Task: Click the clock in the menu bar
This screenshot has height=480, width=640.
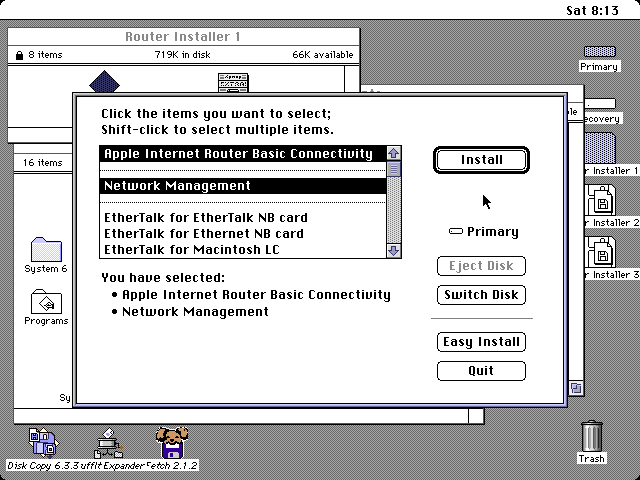Action: click(592, 10)
